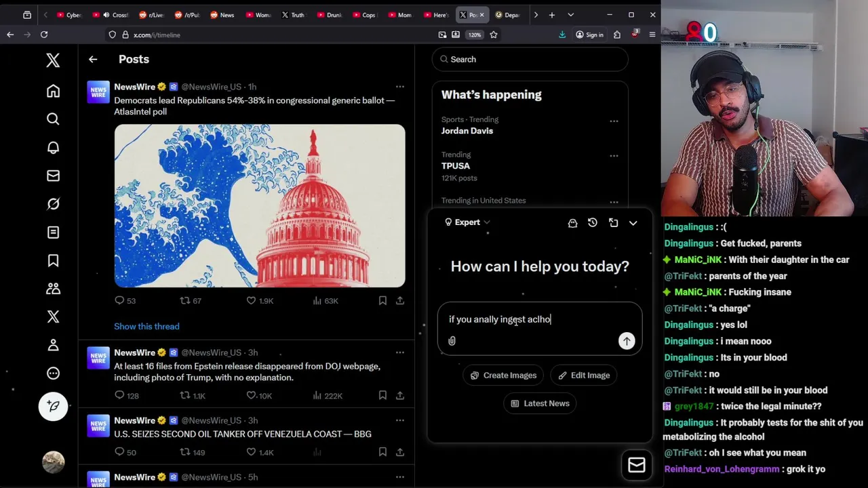The image size is (868, 488).
Task: Open Grok icon in sidebar
Action: (x=53, y=204)
